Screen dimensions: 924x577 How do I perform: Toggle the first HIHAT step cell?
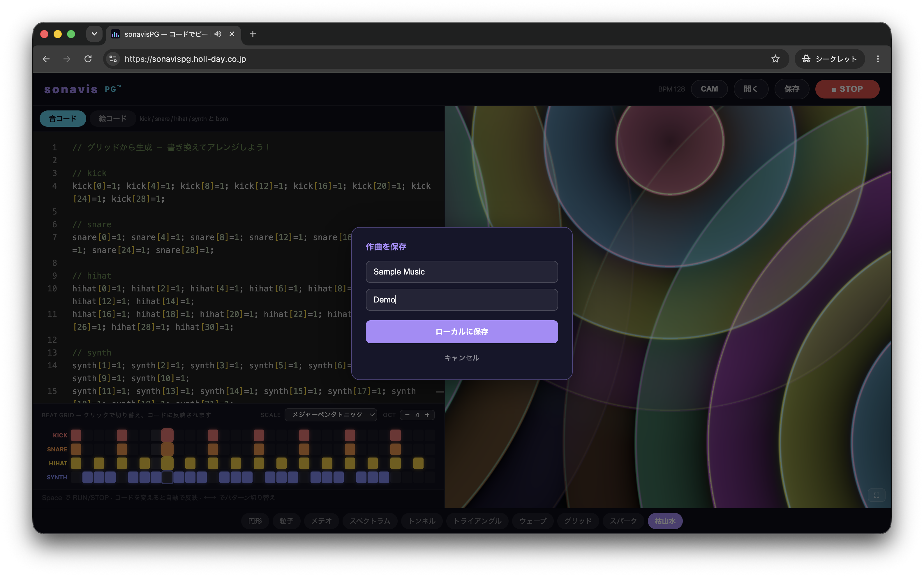[x=76, y=463]
